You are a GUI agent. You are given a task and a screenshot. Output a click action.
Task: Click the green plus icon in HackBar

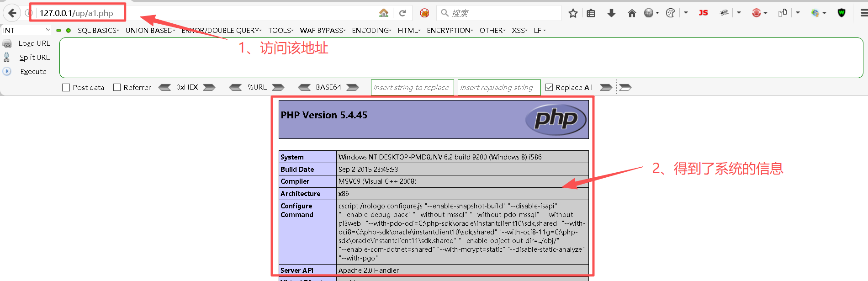pos(69,31)
